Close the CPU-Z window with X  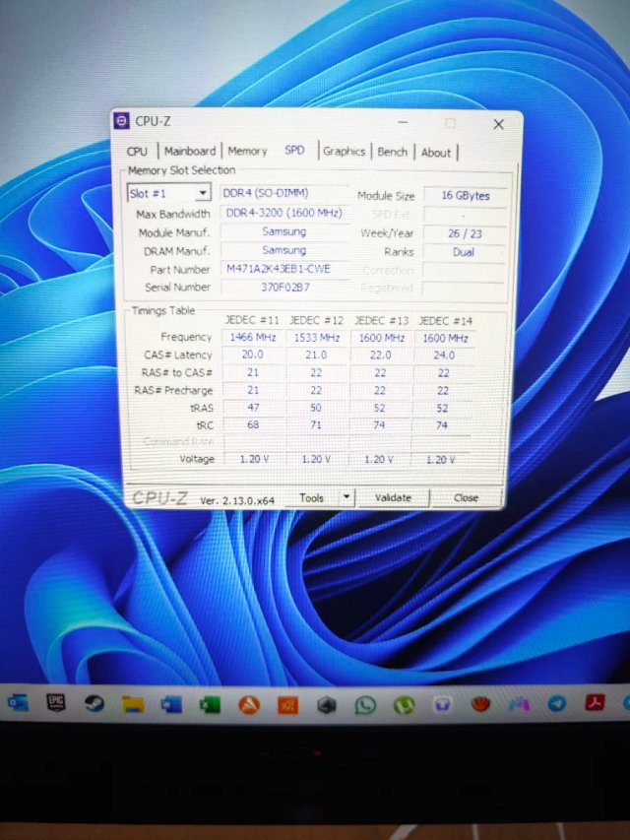[498, 124]
